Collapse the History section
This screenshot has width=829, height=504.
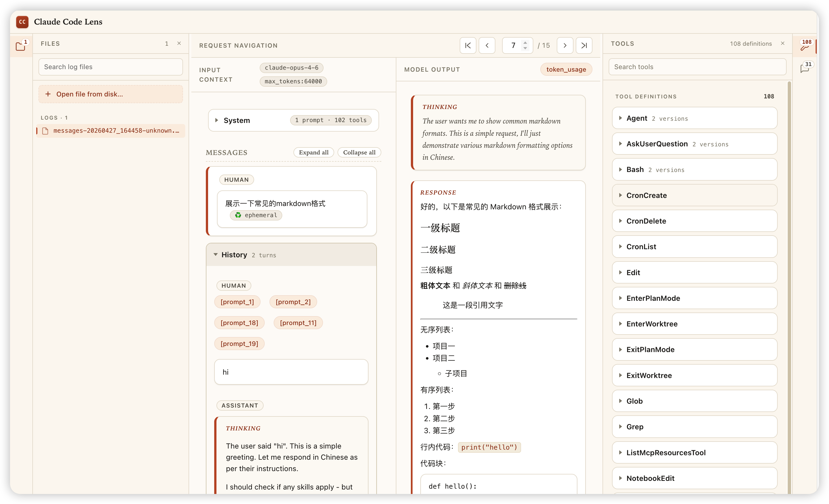click(291, 255)
